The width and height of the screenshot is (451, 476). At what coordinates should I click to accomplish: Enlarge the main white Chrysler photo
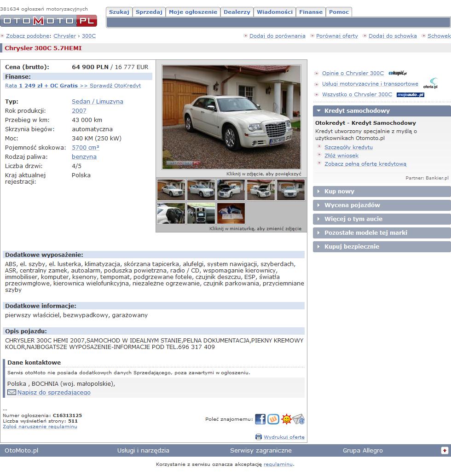[x=231, y=117]
